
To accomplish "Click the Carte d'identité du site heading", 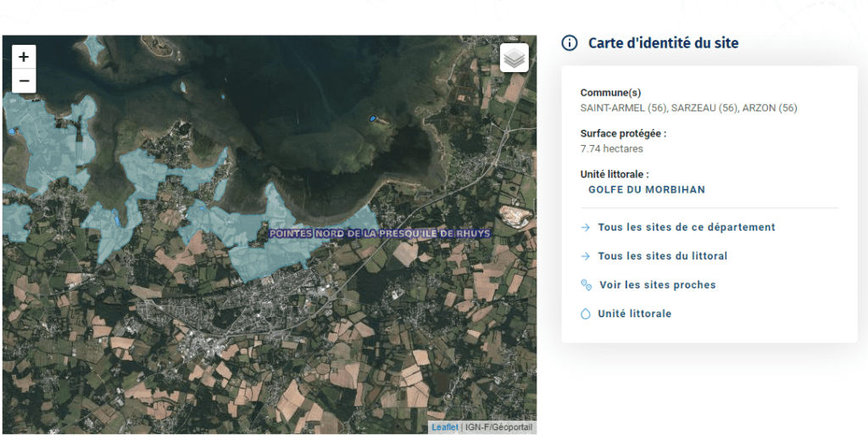I will coord(663,42).
